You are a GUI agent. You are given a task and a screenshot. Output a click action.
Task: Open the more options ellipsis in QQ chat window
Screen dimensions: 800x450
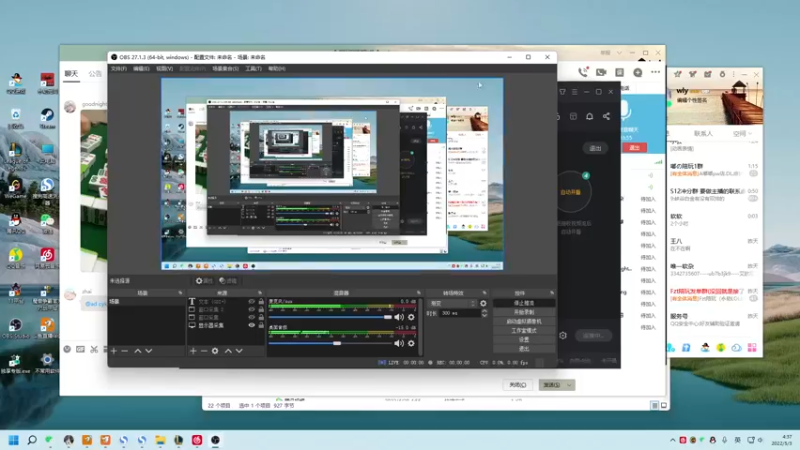click(x=656, y=72)
